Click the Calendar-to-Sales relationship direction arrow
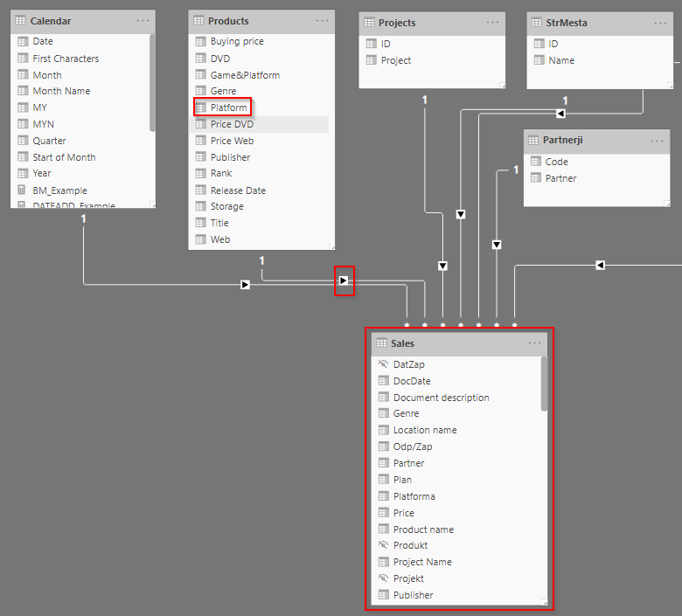Screen dimensions: 682x616 click(x=245, y=284)
